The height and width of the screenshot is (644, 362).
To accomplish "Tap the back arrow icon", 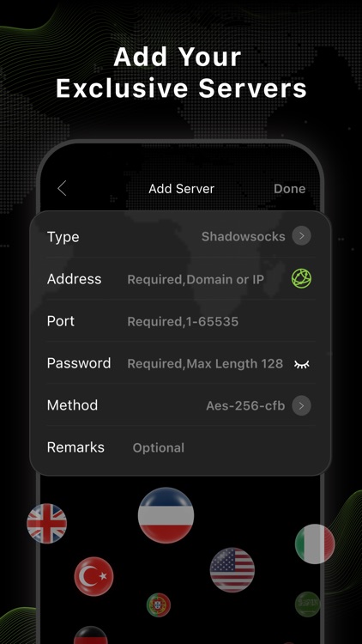I will [x=62, y=189].
